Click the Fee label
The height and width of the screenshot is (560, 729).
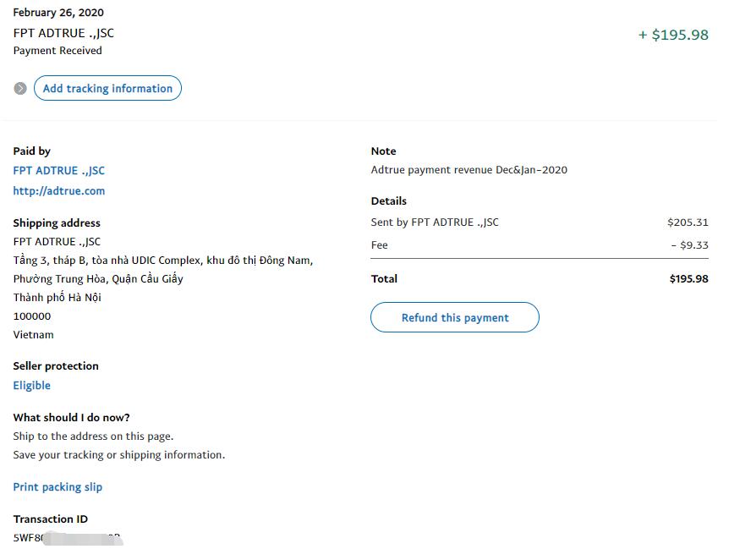[380, 245]
